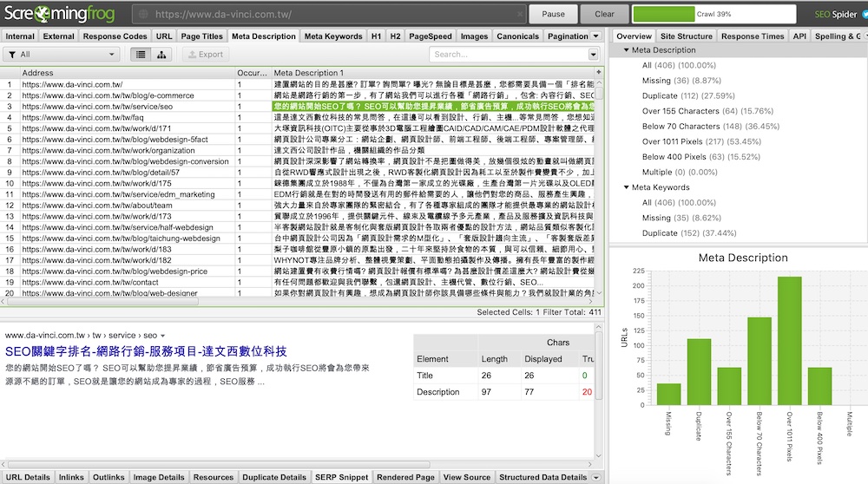Open the Meta Keywords tab
This screenshot has height=484, width=868.
(x=333, y=36)
